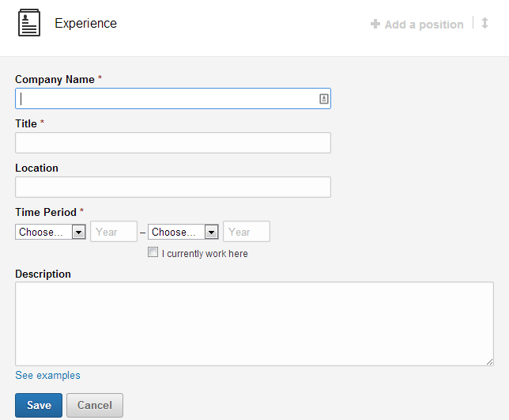Open the end month Choose dropdown

click(x=183, y=232)
